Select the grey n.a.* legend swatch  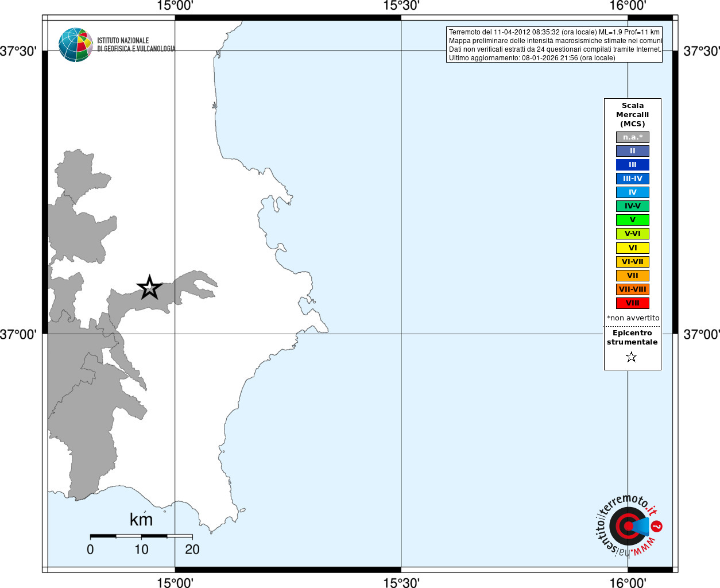pos(633,137)
